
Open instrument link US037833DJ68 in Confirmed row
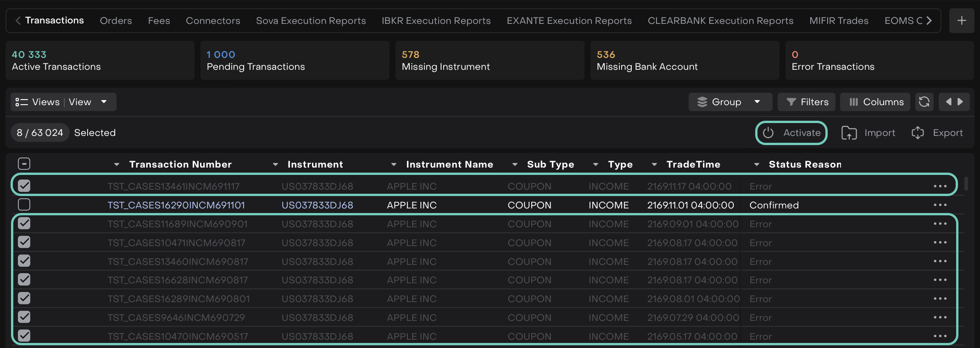[317, 205]
